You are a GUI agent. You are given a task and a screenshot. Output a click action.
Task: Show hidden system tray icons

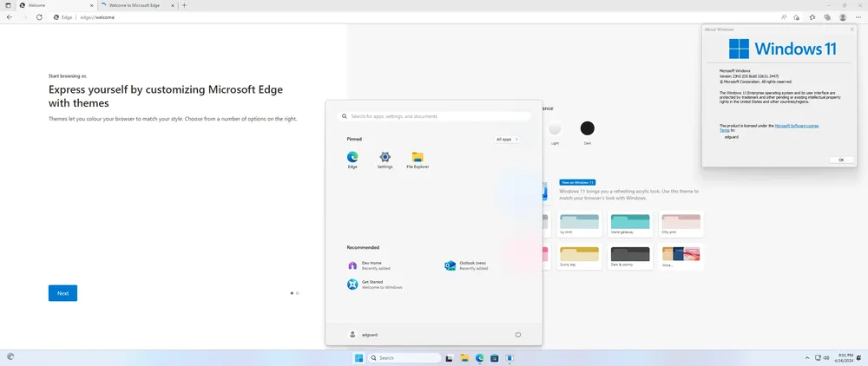(806, 357)
